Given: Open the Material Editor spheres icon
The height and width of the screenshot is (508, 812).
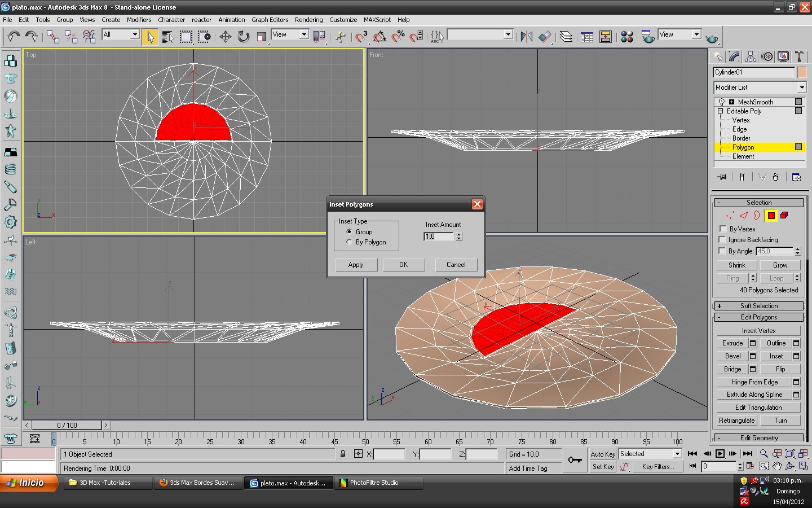Looking at the screenshot, I should tap(627, 37).
